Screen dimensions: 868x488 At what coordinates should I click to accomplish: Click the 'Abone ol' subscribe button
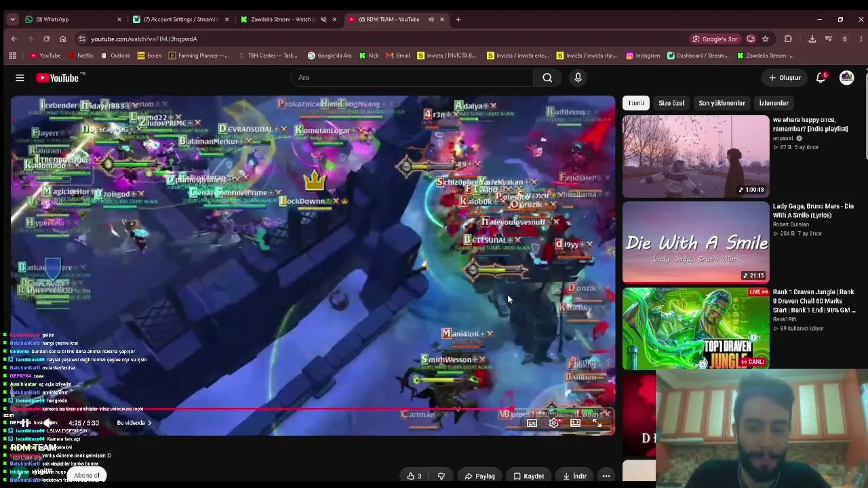click(x=87, y=475)
